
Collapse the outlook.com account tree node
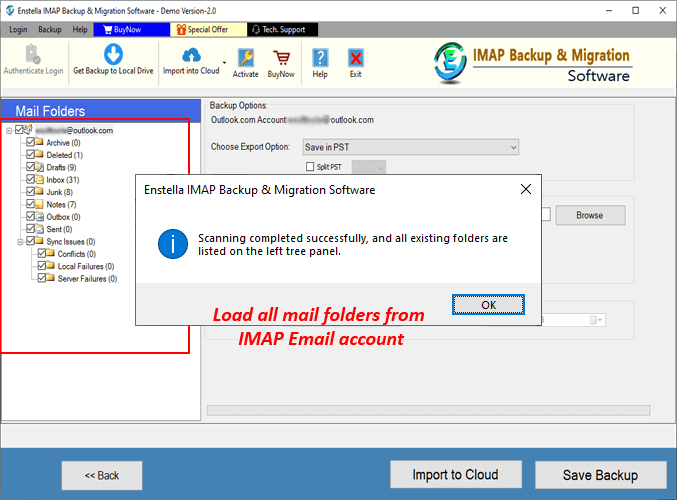click(9, 130)
